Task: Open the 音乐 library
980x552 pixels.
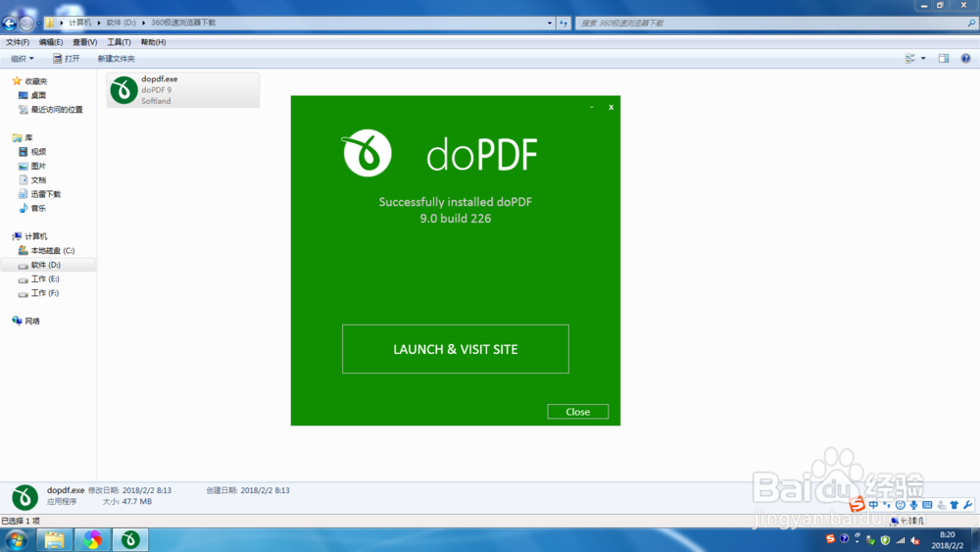Action: coord(38,208)
